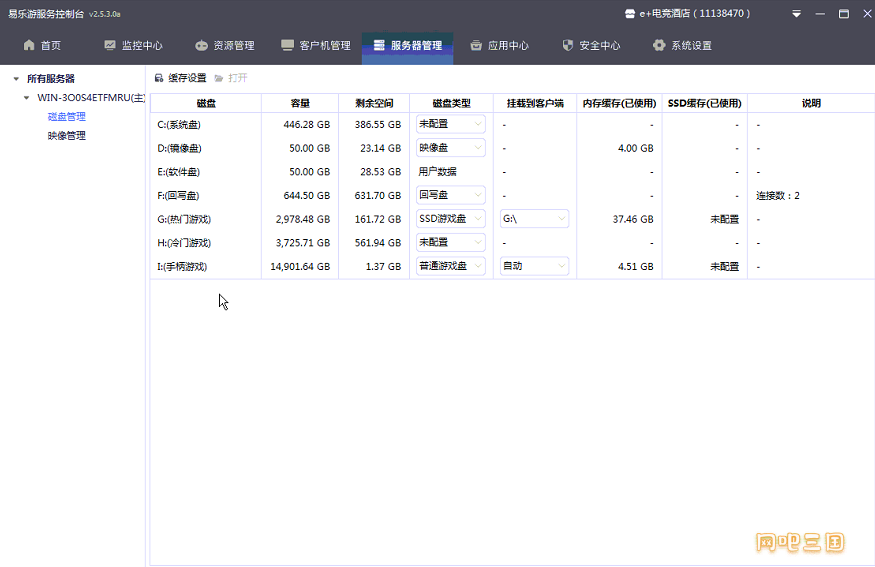Open the 客户机管理 tab
Viewport: 875px width, 567px height.
pyautogui.click(x=316, y=45)
